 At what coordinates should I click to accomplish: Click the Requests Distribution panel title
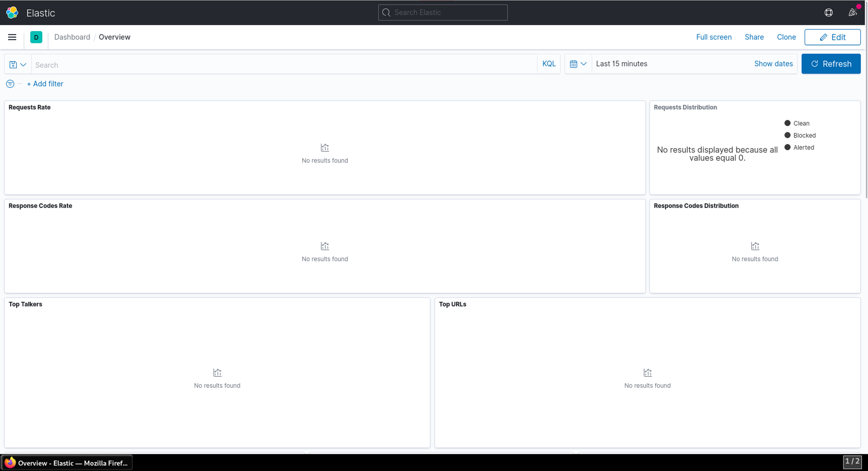pos(685,108)
